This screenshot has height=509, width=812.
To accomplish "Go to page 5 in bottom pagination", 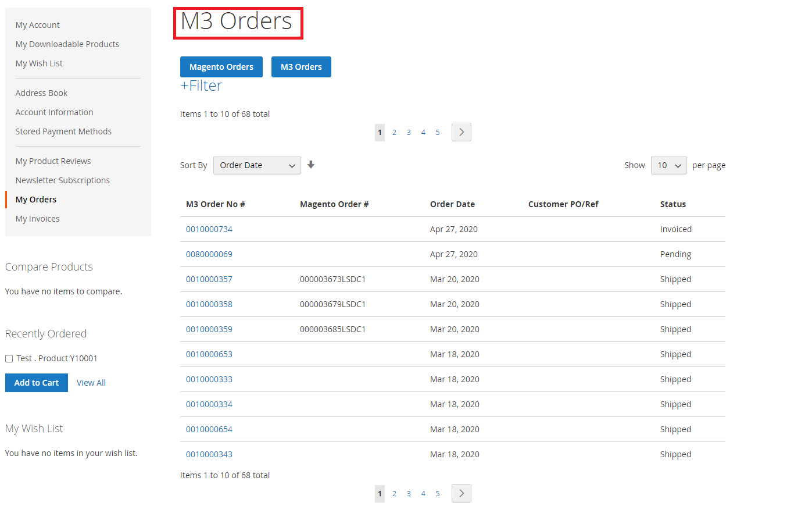I will (x=438, y=494).
